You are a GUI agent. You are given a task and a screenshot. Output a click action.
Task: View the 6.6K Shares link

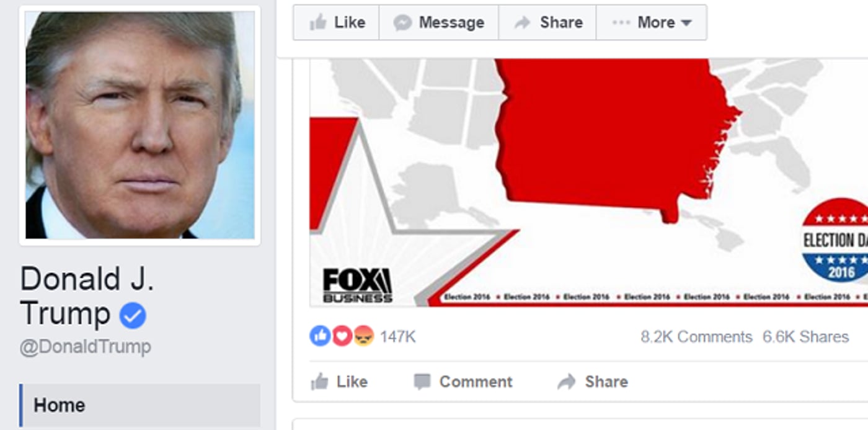805,337
